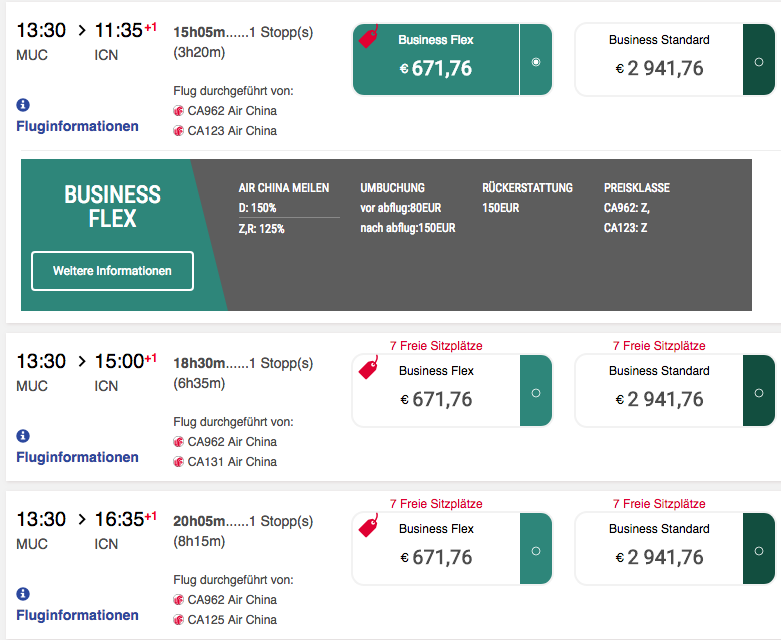Select Business Standard radio for 15:00 arrival flight
The height and width of the screenshot is (640, 781).
point(759,392)
